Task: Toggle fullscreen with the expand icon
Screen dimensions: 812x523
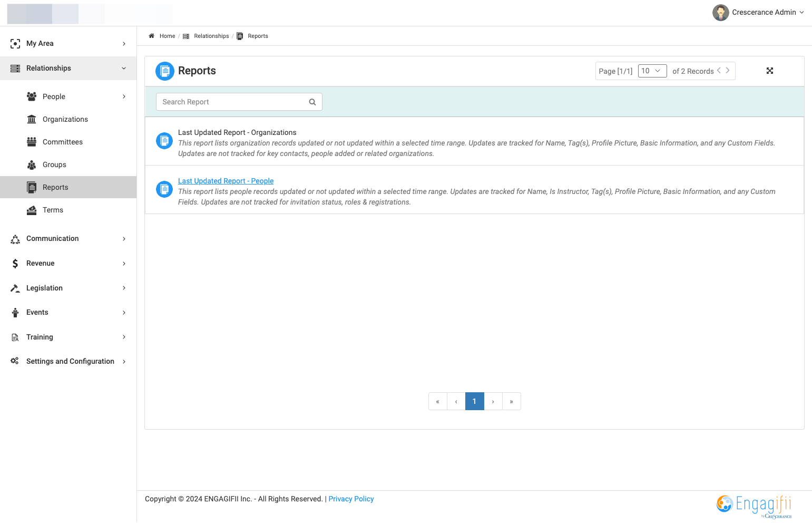Action: click(770, 71)
